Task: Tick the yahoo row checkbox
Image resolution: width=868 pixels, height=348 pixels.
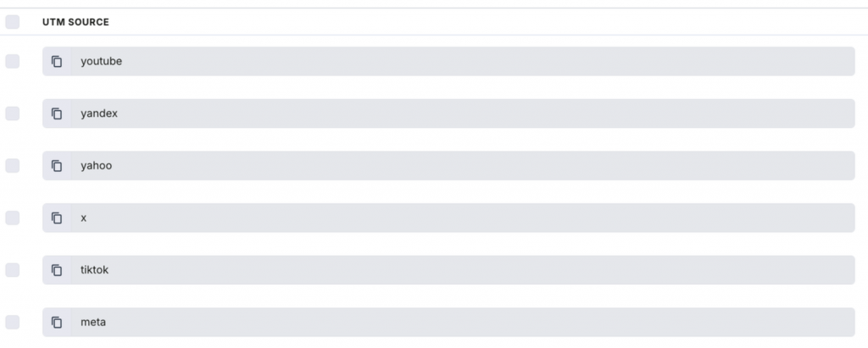Action: 12,165
